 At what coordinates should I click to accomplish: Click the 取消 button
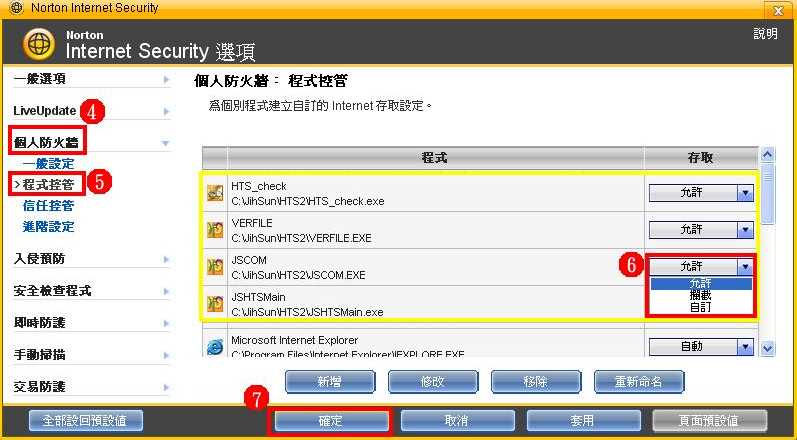click(x=457, y=421)
